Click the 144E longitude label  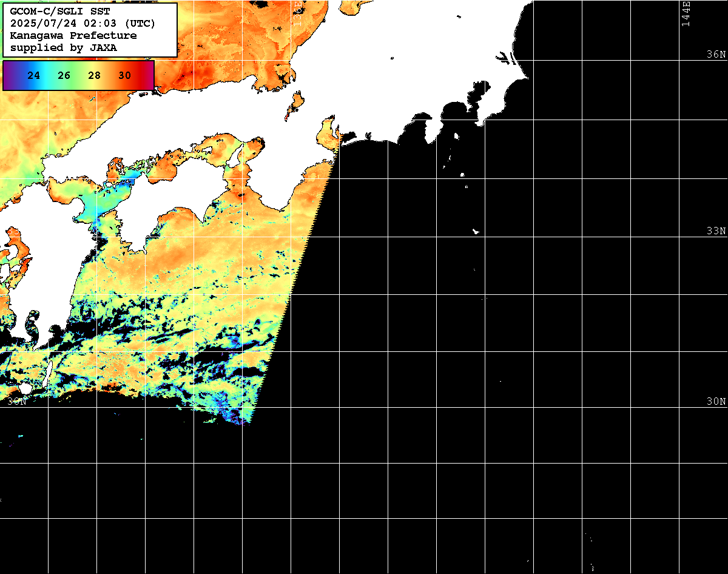[x=686, y=13]
